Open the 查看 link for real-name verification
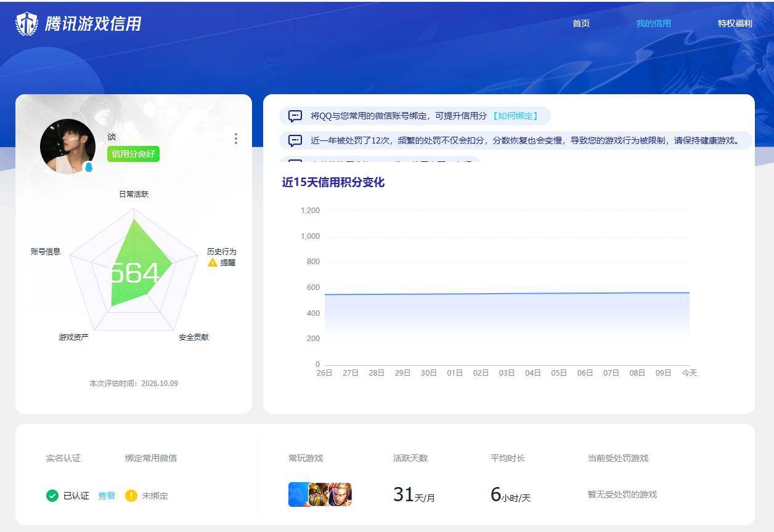Screen dimensions: 774x532 tap(107, 495)
